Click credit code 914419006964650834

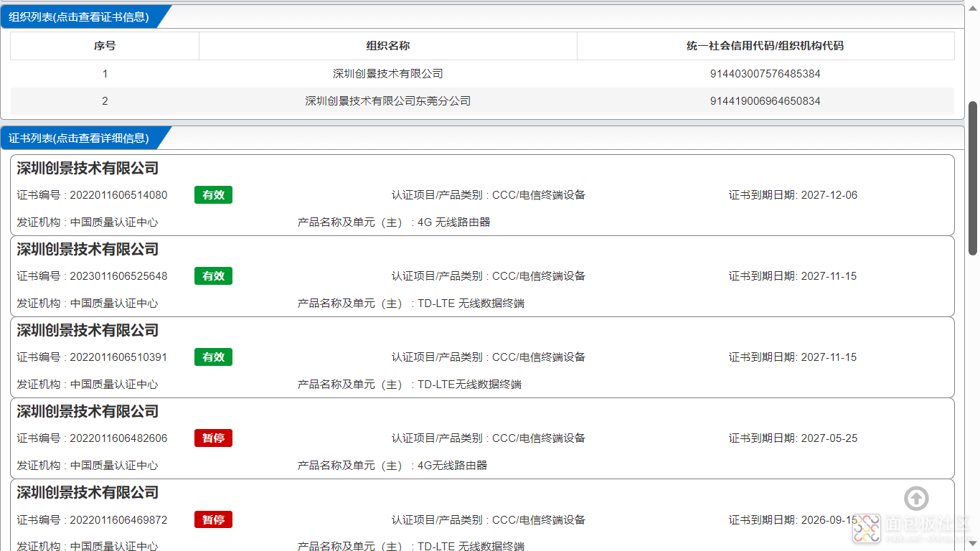[765, 101]
